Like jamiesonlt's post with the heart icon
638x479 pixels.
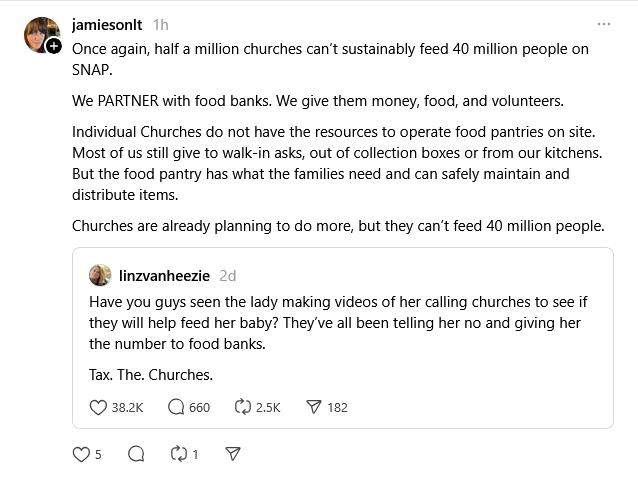tap(81, 454)
